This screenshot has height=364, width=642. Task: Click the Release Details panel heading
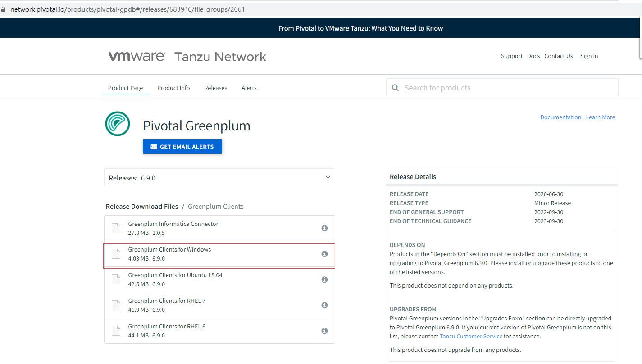click(x=413, y=177)
